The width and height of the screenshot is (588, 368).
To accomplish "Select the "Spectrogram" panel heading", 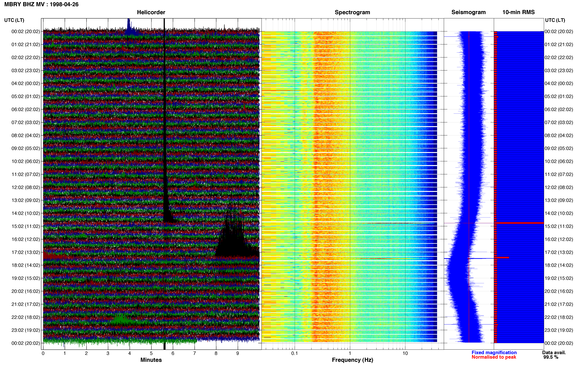I will point(352,12).
